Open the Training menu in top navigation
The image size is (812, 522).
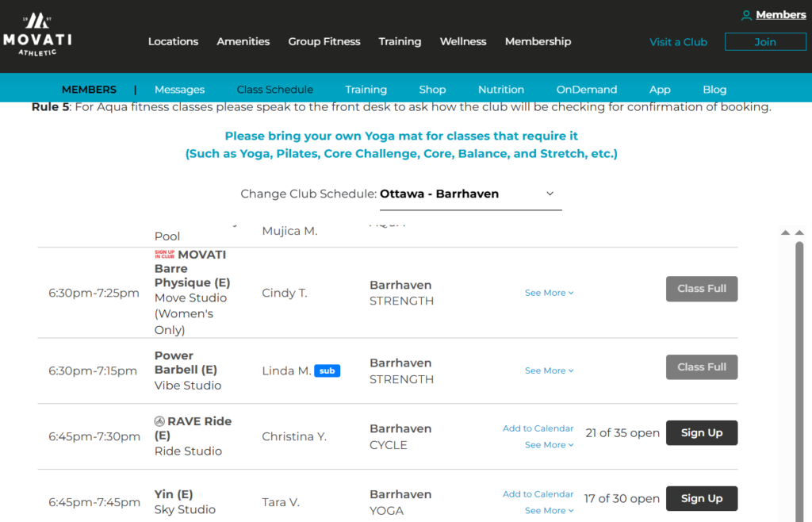click(x=400, y=41)
